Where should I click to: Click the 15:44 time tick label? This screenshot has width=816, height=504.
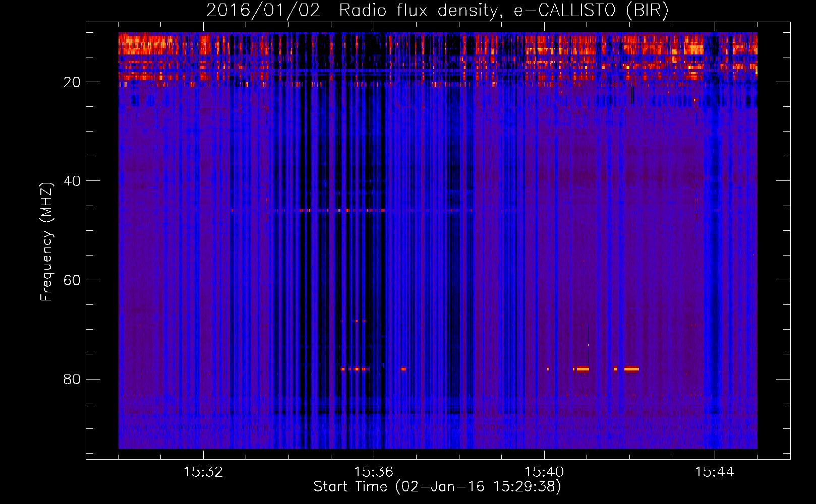tap(715, 472)
